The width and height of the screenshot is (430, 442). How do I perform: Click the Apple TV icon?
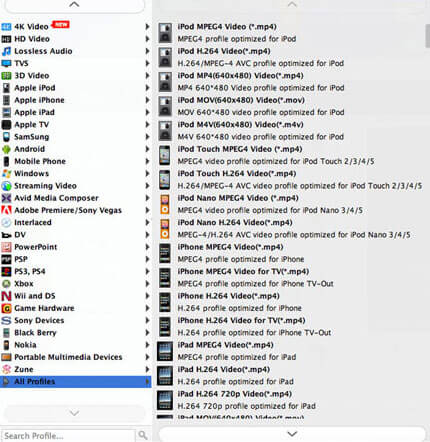click(6, 125)
